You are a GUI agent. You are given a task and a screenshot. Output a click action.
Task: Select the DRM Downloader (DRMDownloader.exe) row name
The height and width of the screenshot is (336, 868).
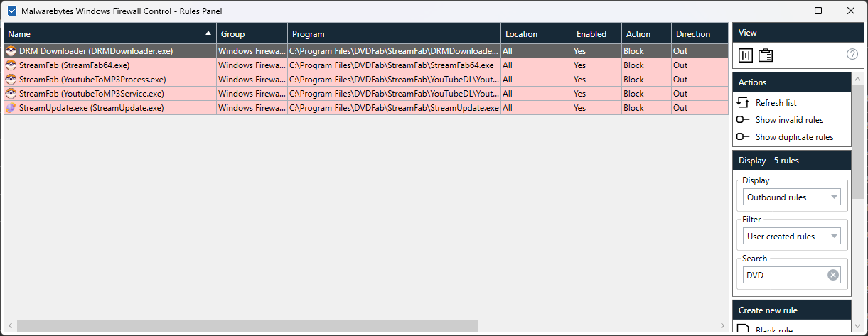(x=96, y=51)
